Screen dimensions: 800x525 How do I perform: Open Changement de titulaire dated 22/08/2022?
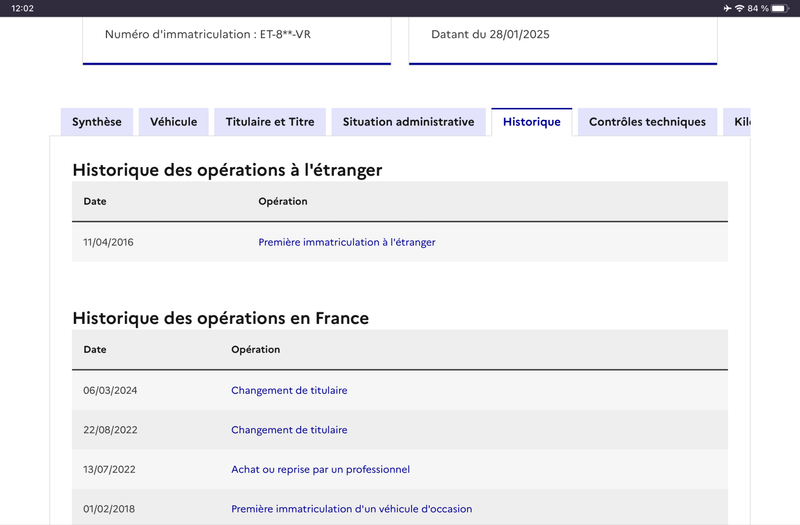click(289, 430)
